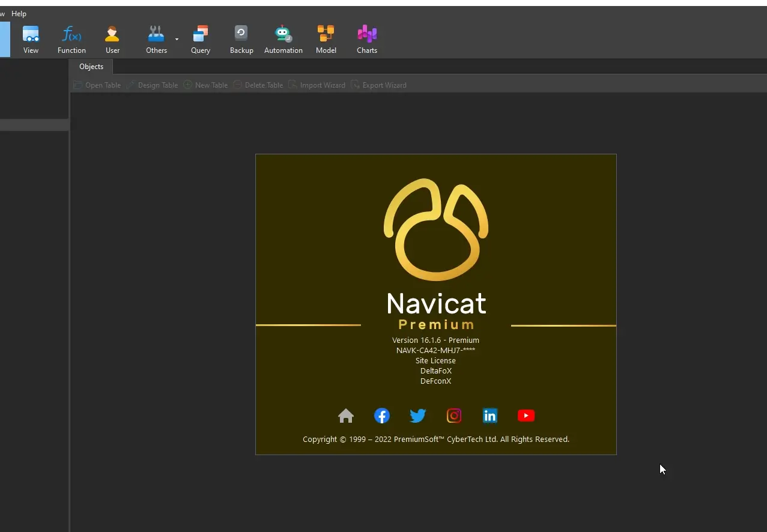Open the Facebook link icon
Image resolution: width=767 pixels, height=532 pixels.
(x=382, y=416)
